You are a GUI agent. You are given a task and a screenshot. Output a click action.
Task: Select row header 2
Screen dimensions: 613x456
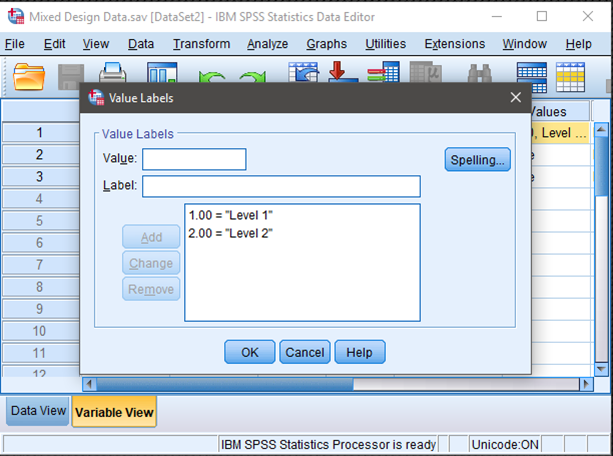[40, 154]
